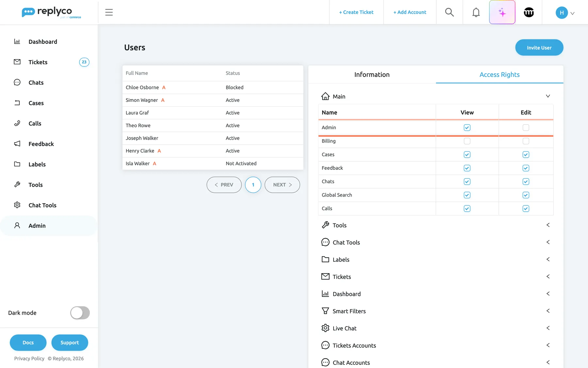Click the + Add Account link

click(410, 12)
